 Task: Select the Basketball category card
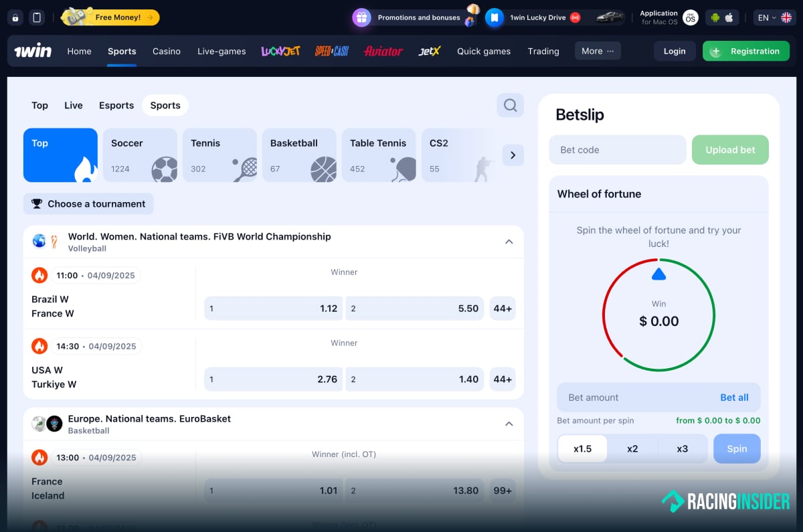[x=299, y=155]
